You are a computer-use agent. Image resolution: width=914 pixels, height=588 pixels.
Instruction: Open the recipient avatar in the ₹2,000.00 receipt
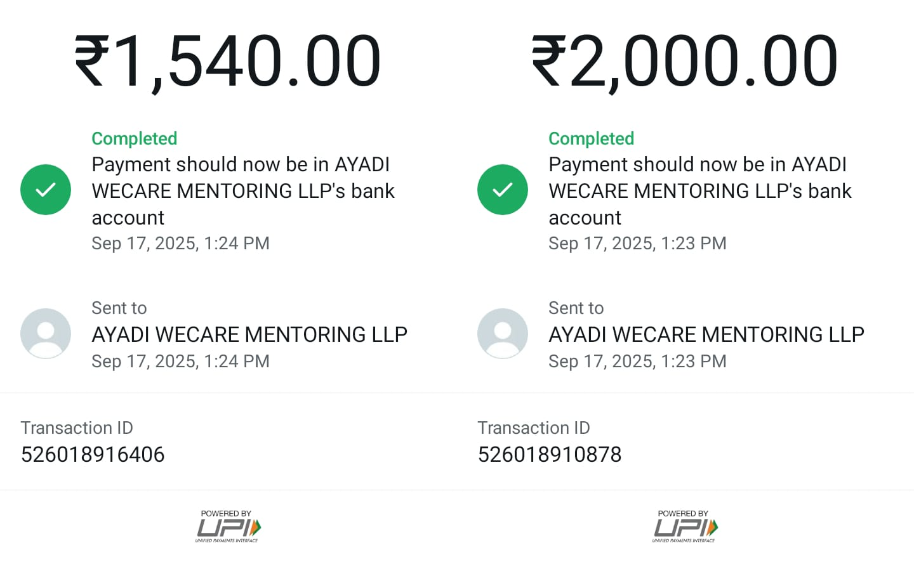click(503, 334)
